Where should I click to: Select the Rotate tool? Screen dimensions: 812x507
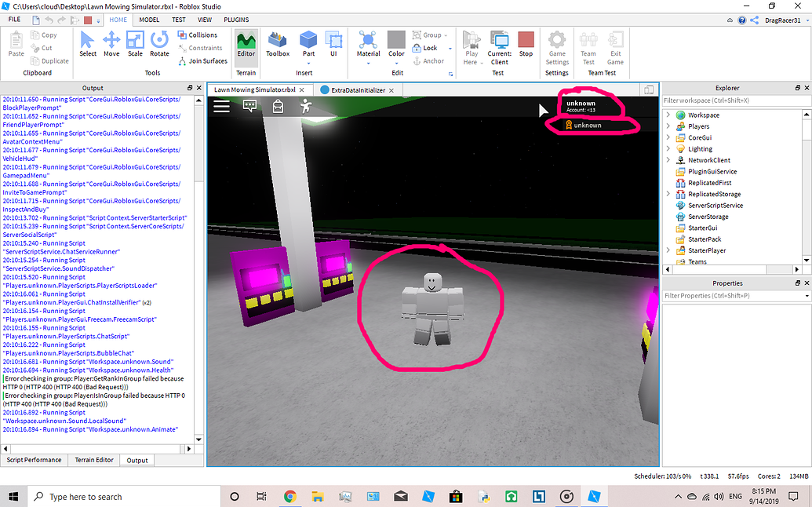pyautogui.click(x=159, y=43)
